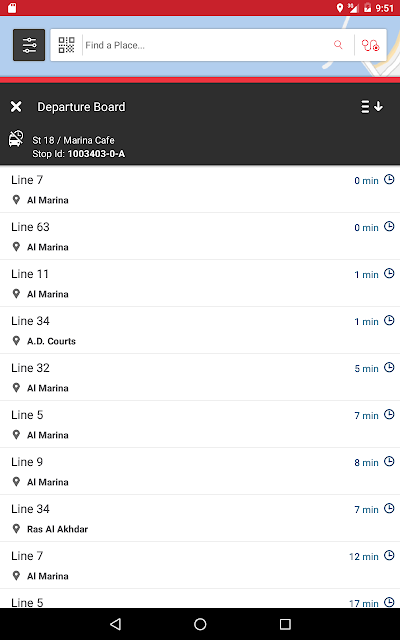This screenshot has height=640, width=400.
Task: Tap the QR code scanner icon
Action: click(66, 45)
